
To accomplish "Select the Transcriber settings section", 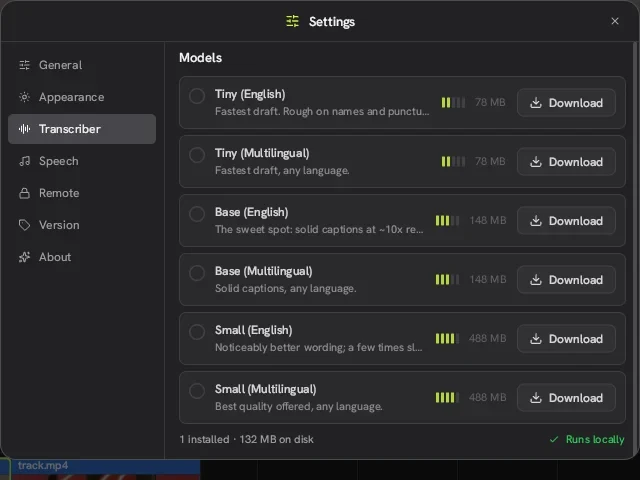I will click(82, 129).
